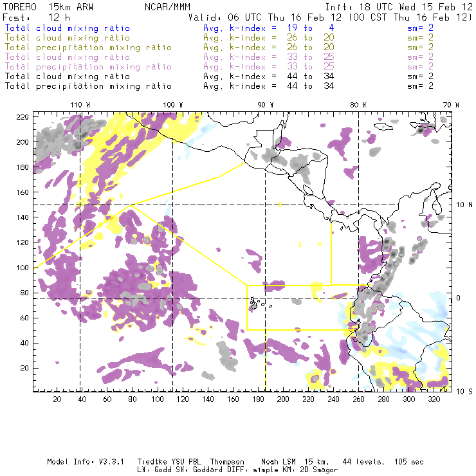Image resolution: width=476 pixels, height=476 pixels.
Task: Click the 'KM: 2D Smagor' footer text
Action: [309, 470]
